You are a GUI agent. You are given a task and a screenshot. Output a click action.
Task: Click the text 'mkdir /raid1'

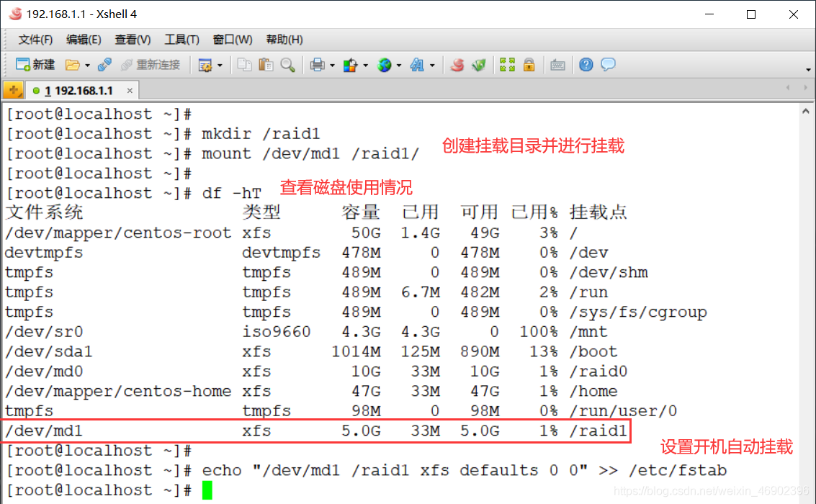coord(261,134)
